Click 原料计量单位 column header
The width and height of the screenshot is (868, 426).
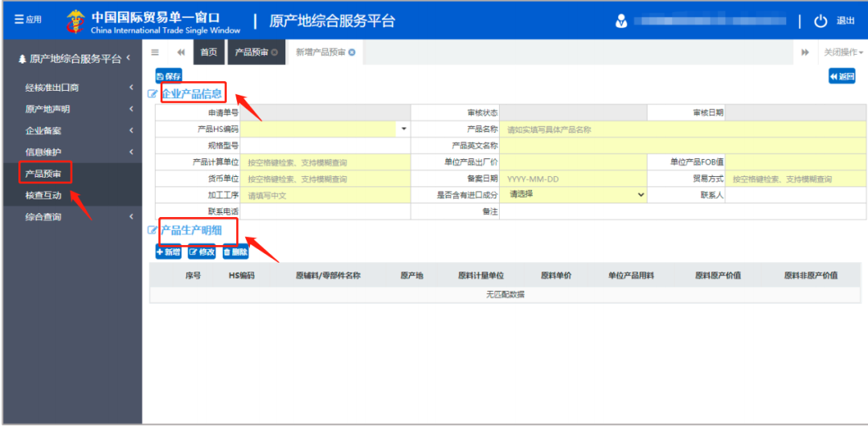(x=481, y=276)
